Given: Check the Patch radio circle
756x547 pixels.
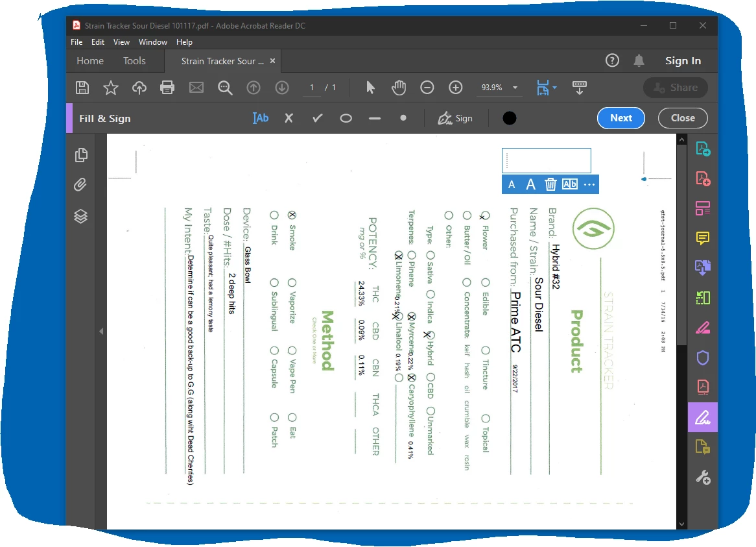Looking at the screenshot, I should [274, 417].
